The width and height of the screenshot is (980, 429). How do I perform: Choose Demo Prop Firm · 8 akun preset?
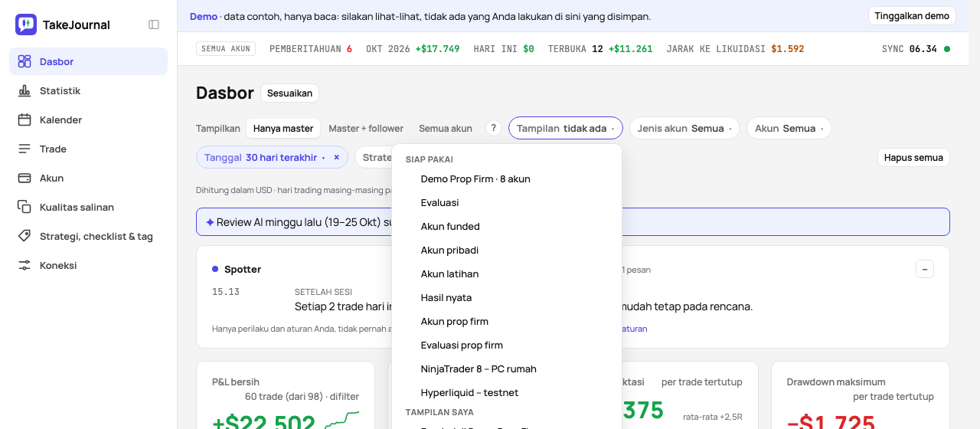coord(507,178)
